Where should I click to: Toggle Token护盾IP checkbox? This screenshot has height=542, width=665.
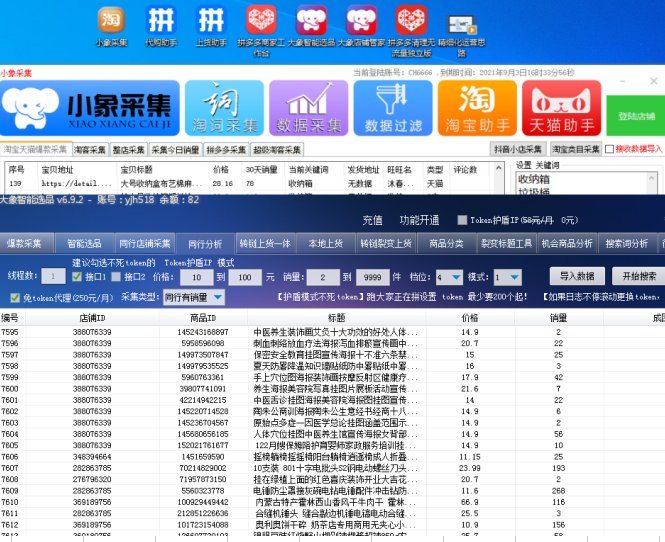(462, 220)
